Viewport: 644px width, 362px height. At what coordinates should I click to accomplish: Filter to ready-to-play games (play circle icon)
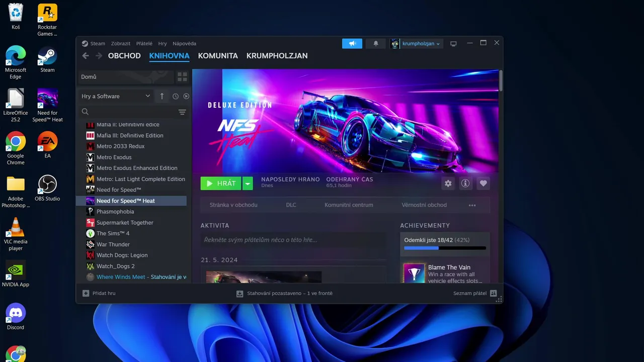click(x=186, y=96)
